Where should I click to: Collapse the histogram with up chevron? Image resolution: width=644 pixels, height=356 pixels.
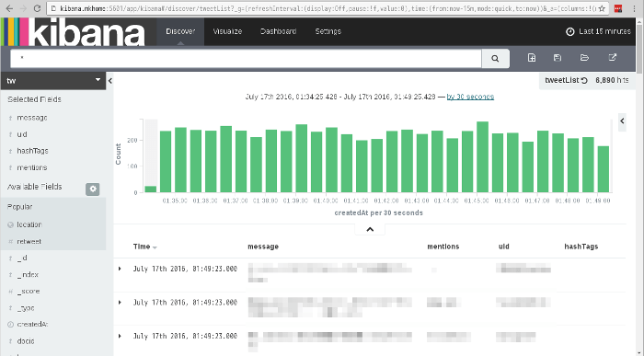point(370,230)
